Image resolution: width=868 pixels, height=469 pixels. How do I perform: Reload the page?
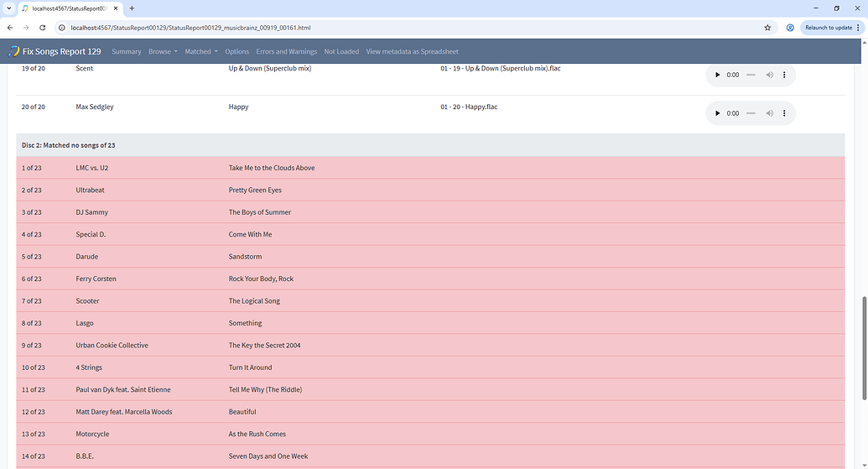[x=42, y=28]
